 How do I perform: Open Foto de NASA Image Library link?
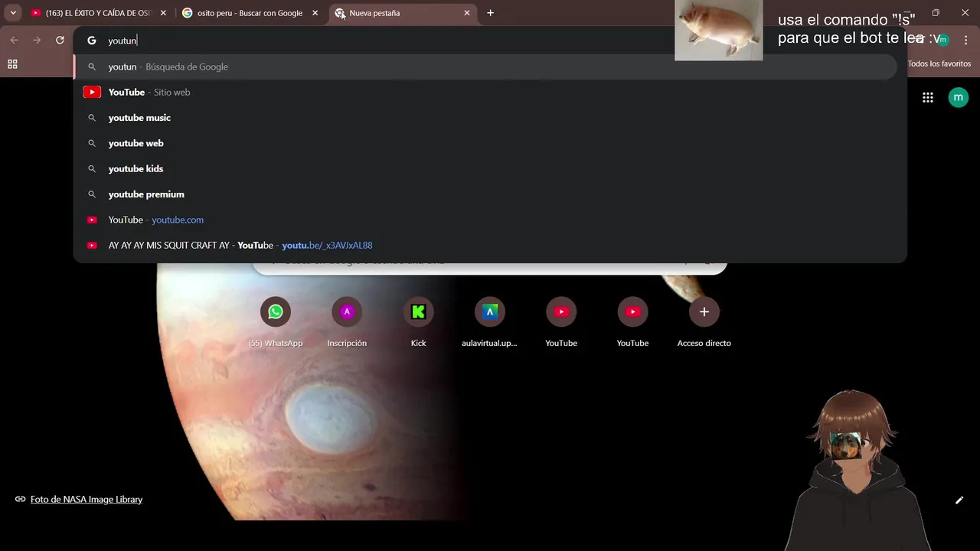click(x=86, y=499)
